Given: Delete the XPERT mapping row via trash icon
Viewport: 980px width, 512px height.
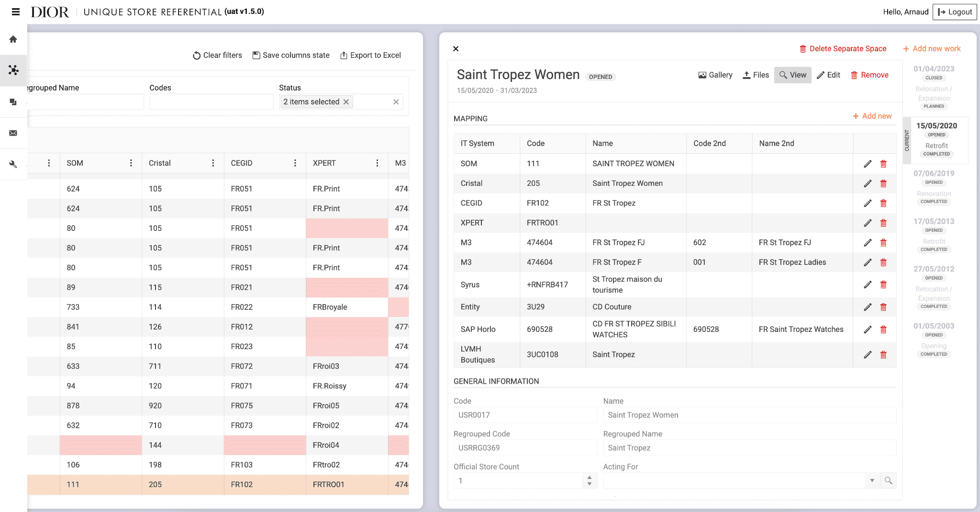Looking at the screenshot, I should [x=883, y=223].
